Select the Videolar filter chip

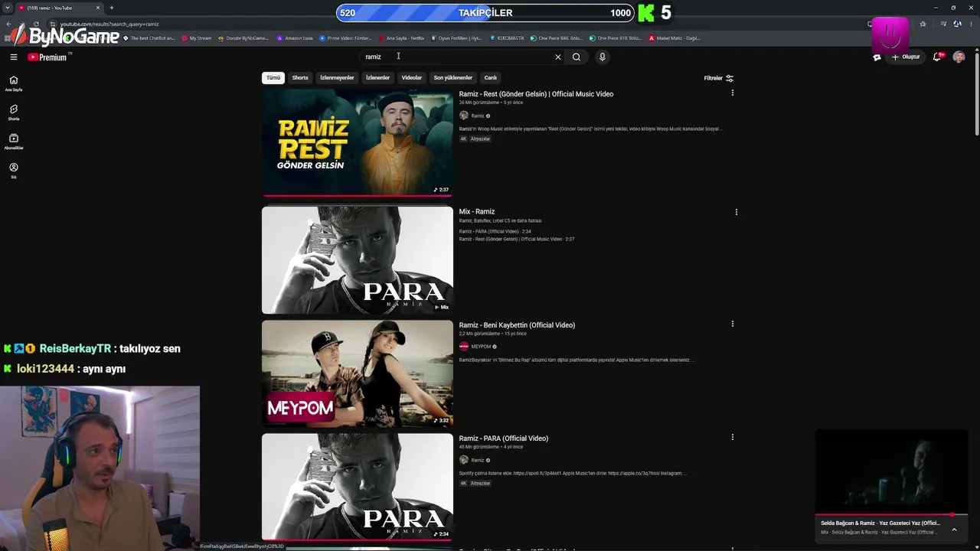pyautogui.click(x=412, y=77)
